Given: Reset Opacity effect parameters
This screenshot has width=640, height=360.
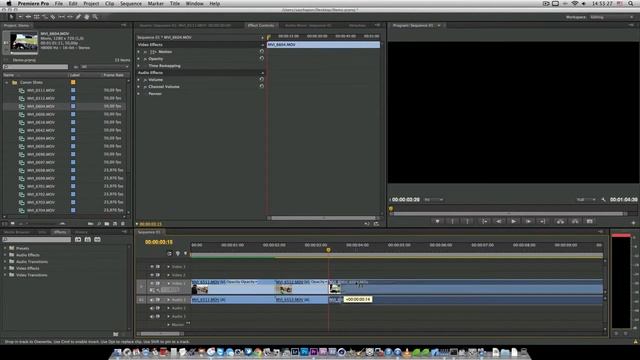Looking at the screenshot, I should (x=262, y=58).
